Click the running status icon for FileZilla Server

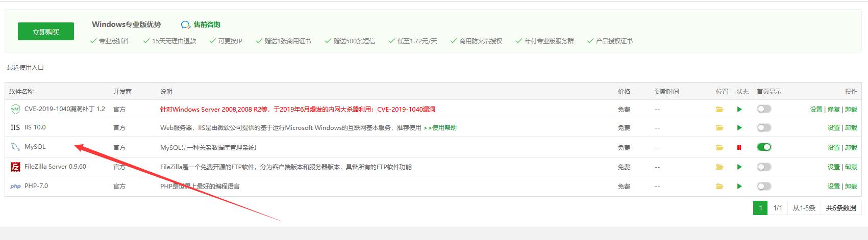tap(739, 167)
